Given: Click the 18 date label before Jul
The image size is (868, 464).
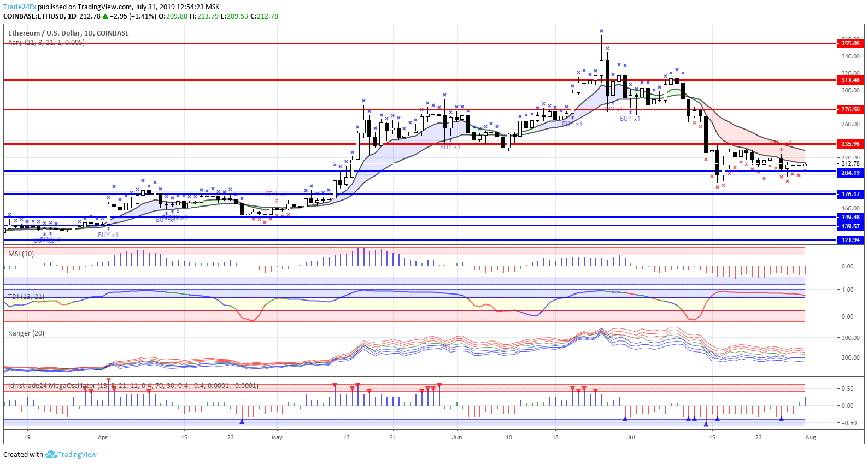Looking at the screenshot, I should [555, 437].
